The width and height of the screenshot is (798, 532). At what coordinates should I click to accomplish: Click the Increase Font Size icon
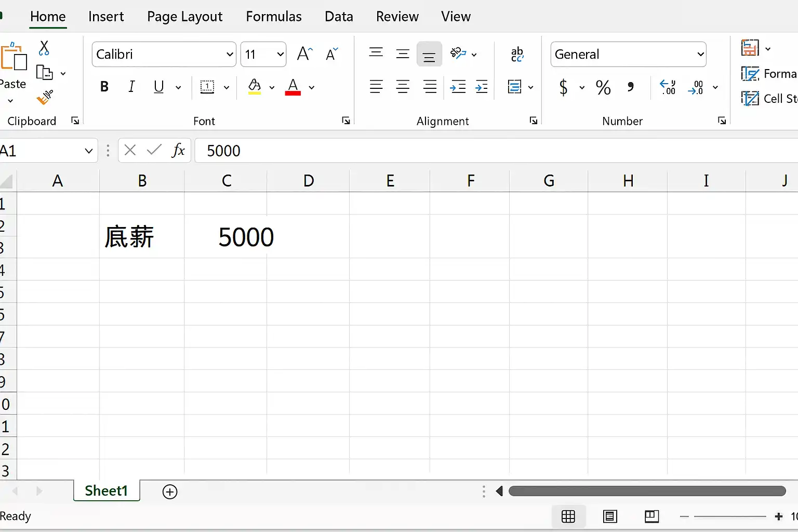304,54
